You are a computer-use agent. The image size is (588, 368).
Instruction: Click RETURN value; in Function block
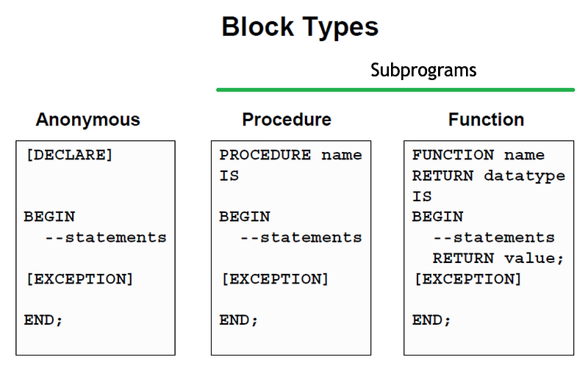498,259
